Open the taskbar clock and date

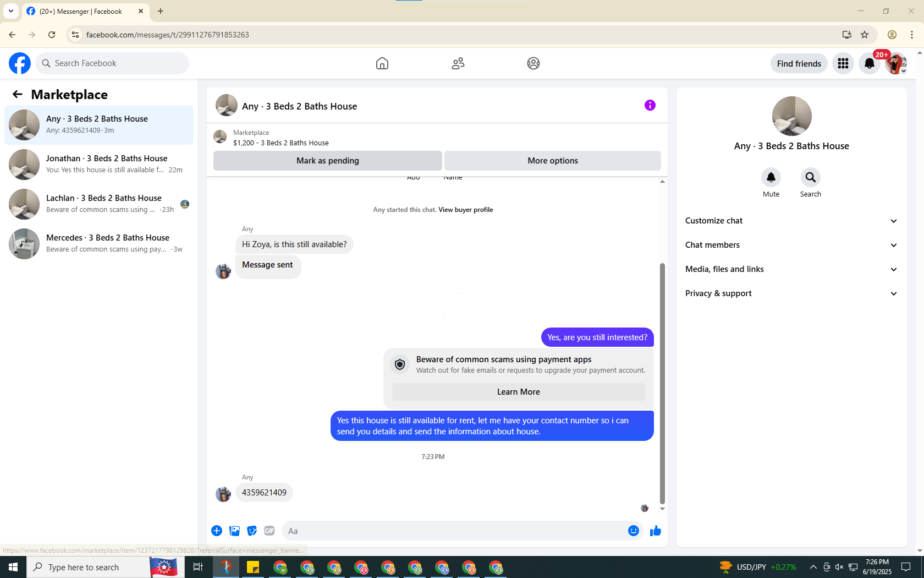click(877, 567)
